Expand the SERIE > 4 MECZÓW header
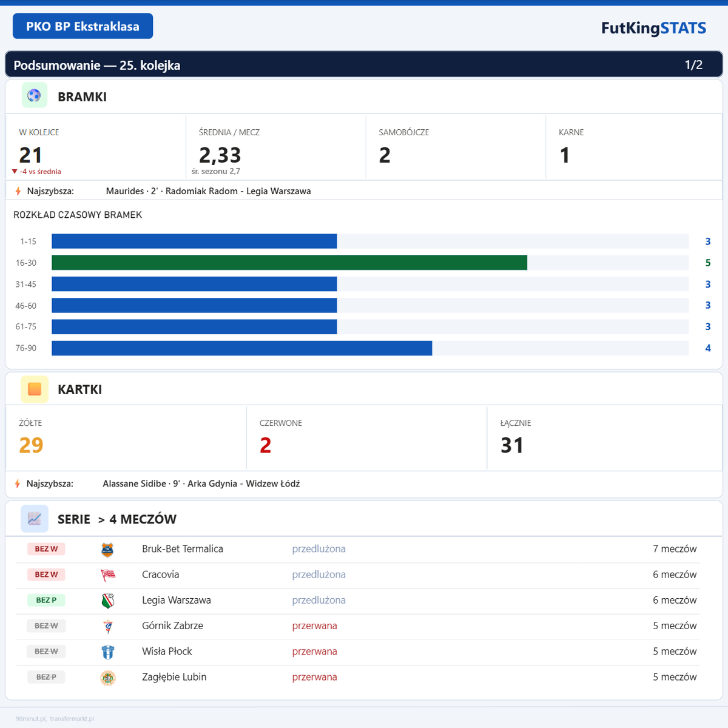 click(x=116, y=519)
